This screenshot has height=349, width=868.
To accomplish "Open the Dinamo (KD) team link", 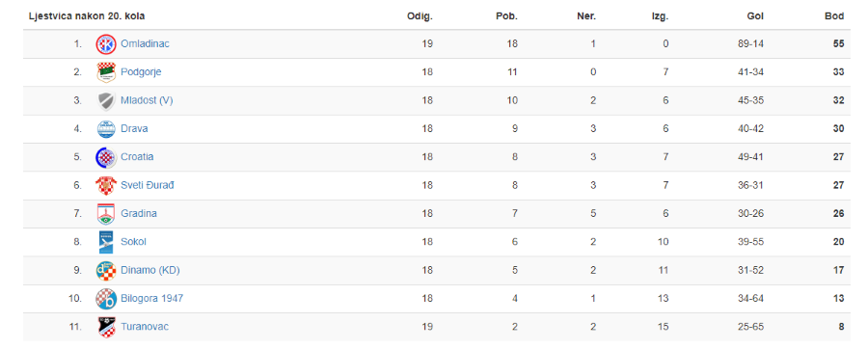I will (150, 271).
